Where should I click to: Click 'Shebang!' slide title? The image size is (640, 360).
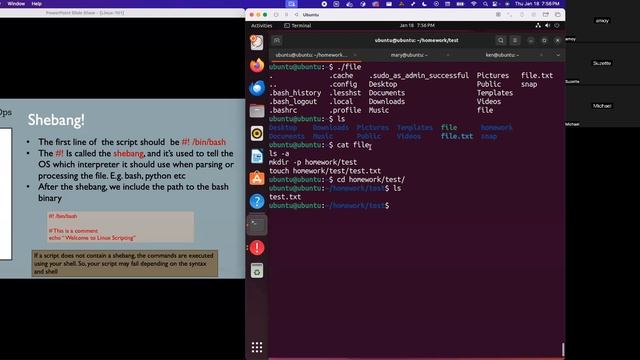tap(56, 120)
